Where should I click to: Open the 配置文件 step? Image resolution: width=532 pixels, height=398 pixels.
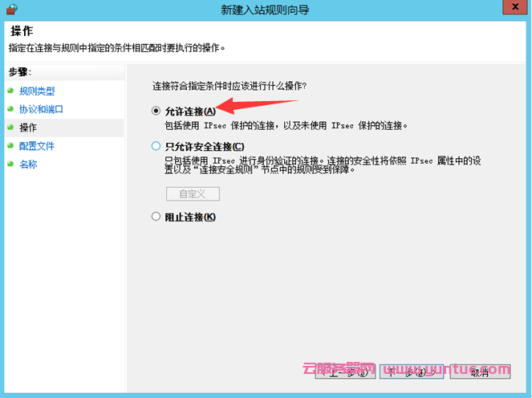[x=37, y=146]
